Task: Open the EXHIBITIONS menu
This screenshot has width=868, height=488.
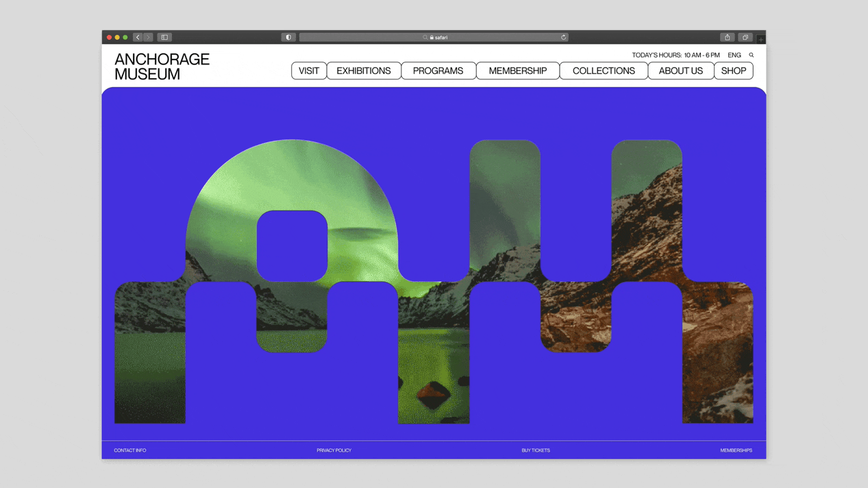Action: (x=364, y=70)
